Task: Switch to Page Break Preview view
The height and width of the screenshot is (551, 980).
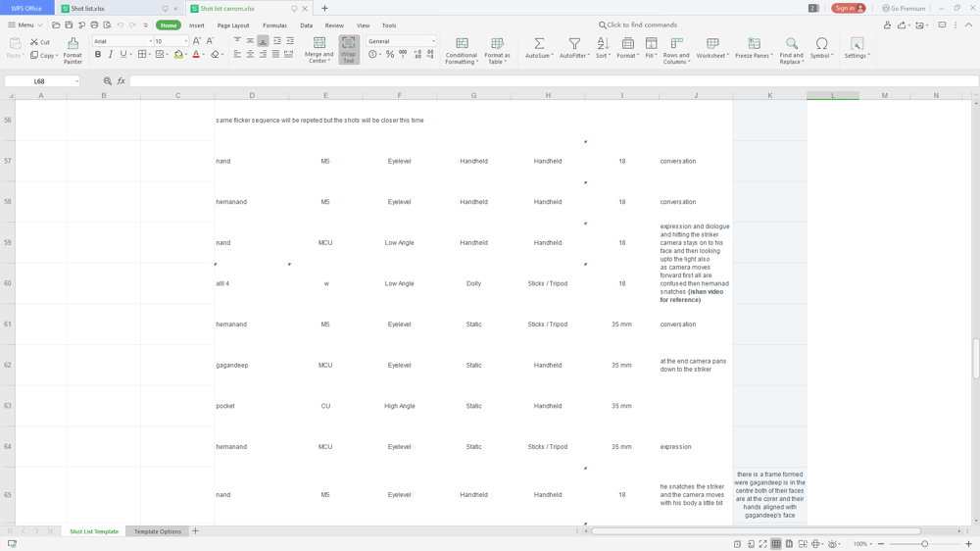Action: 803,544
